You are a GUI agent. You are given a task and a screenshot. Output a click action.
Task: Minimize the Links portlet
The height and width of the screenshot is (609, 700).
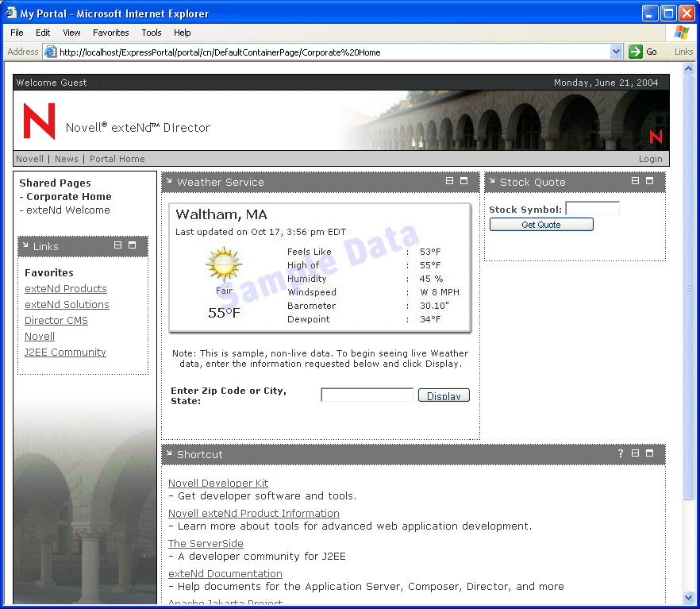click(117, 245)
